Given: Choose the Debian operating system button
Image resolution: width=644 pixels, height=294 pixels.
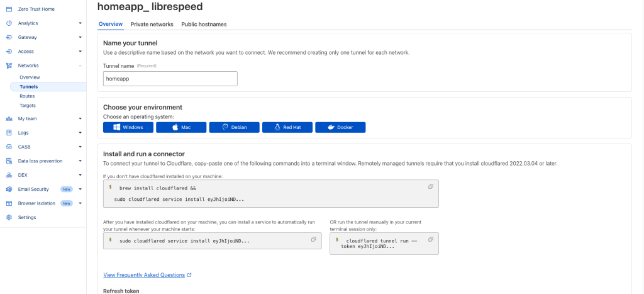Looking at the screenshot, I should [x=234, y=127].
